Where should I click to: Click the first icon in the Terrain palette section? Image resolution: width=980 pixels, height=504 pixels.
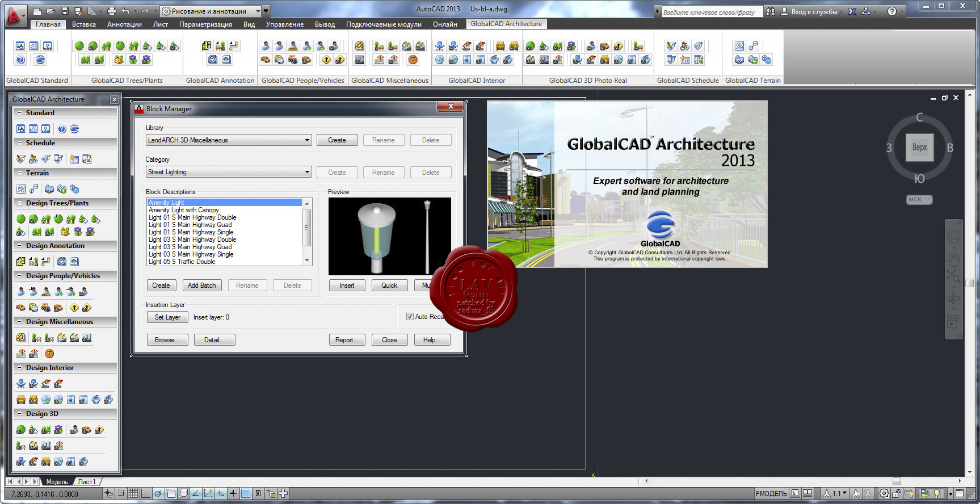(21, 189)
